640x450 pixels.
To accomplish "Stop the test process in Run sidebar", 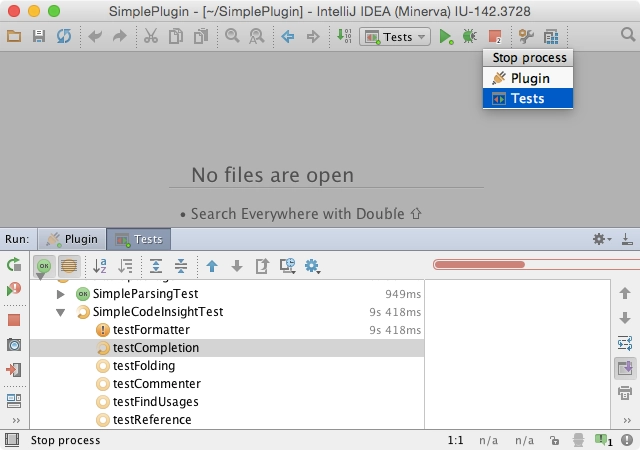I will 14,320.
